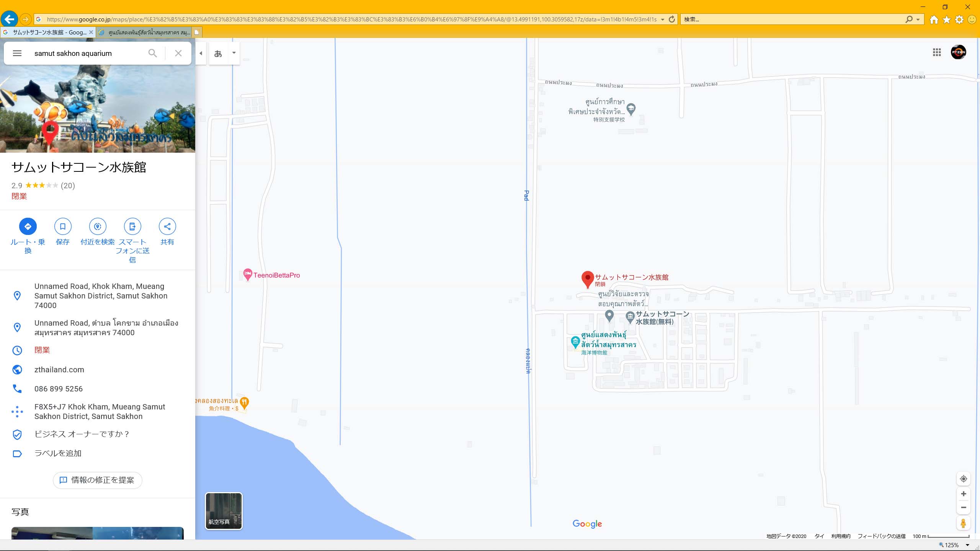Viewport: 980px width, 551px height.
Task: Clear the samut sakhon aquarium search
Action: click(x=178, y=53)
